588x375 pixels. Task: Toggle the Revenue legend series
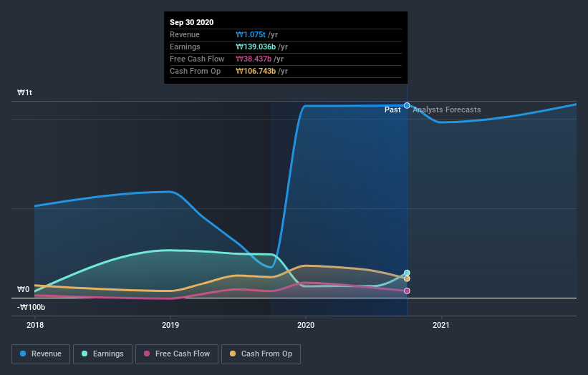point(41,354)
